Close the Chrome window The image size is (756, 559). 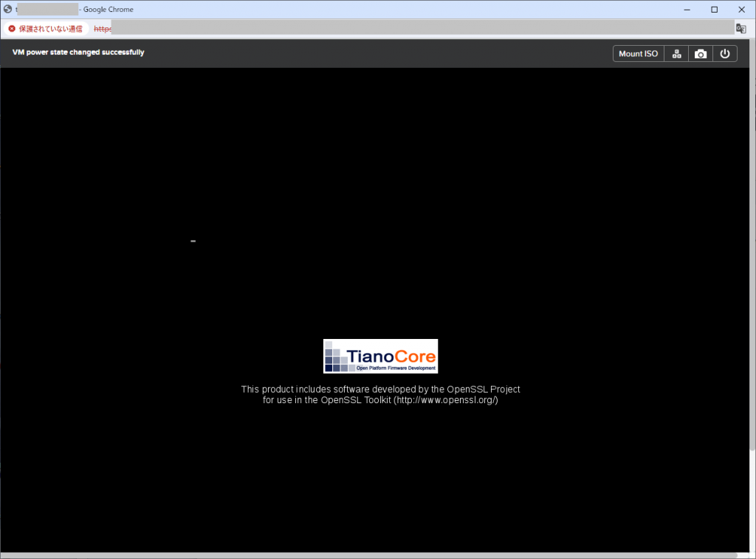click(741, 10)
